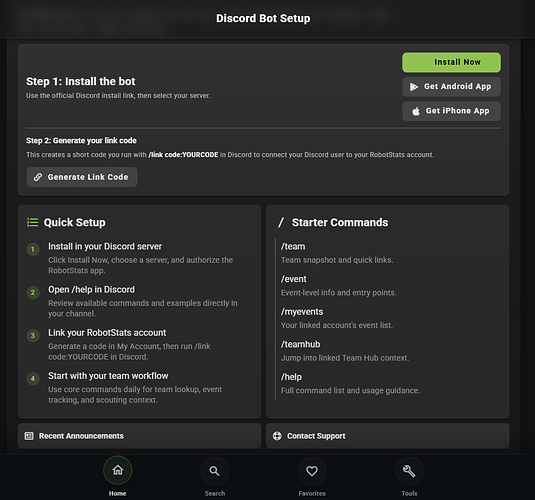
Task: Open the Get iPhone App button
Action: coord(451,111)
